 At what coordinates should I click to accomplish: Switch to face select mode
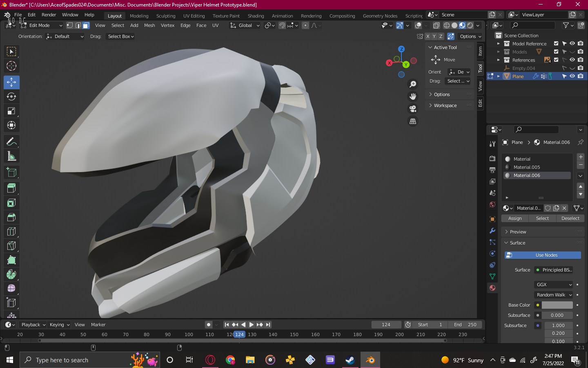86,25
